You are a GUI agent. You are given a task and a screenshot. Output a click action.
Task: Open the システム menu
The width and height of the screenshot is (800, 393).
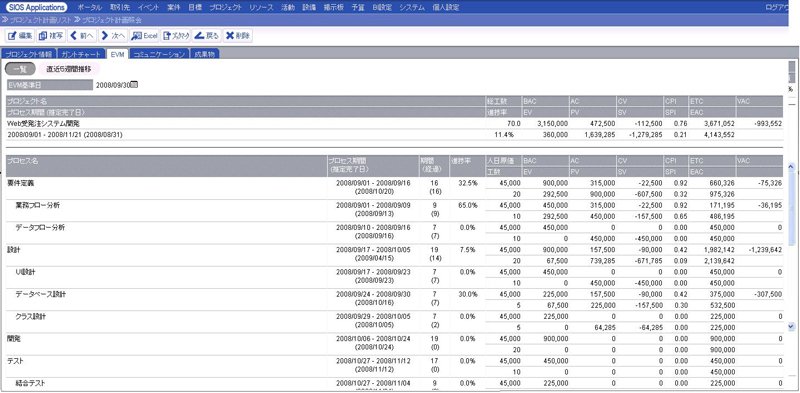click(x=412, y=8)
